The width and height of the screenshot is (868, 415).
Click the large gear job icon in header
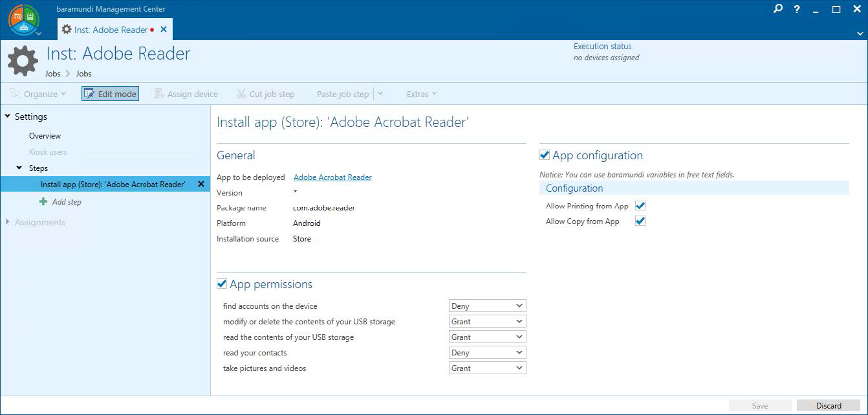[x=23, y=61]
